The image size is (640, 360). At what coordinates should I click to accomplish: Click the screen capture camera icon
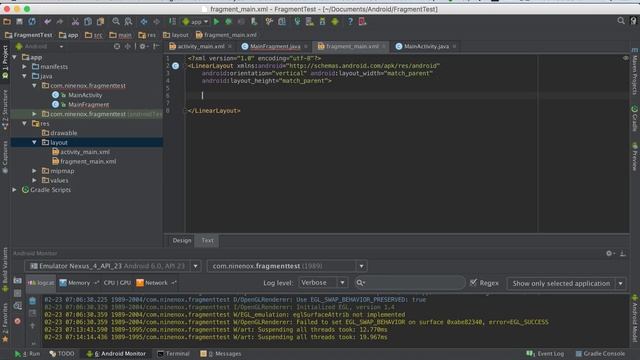(x=18, y=281)
